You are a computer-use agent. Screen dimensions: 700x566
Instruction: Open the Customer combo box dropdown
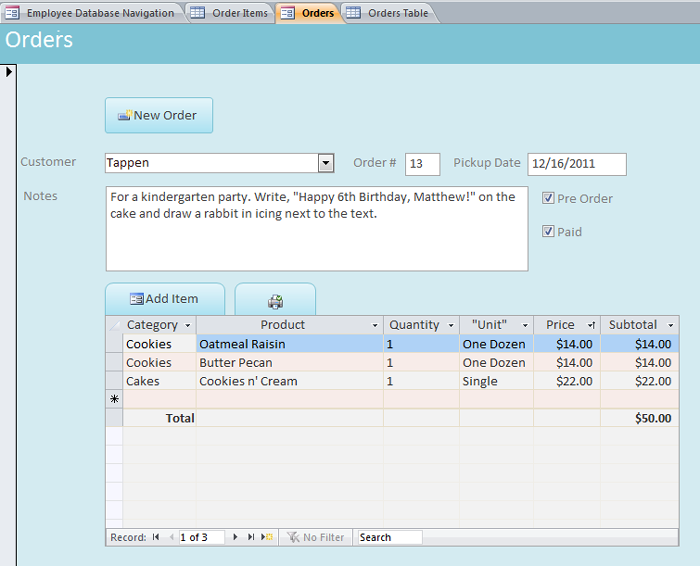(x=326, y=163)
